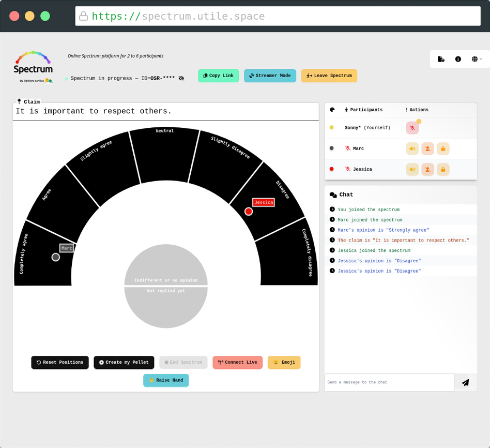Click the pin icon beside the Claim label
This screenshot has height=448, width=490.
tap(19, 101)
